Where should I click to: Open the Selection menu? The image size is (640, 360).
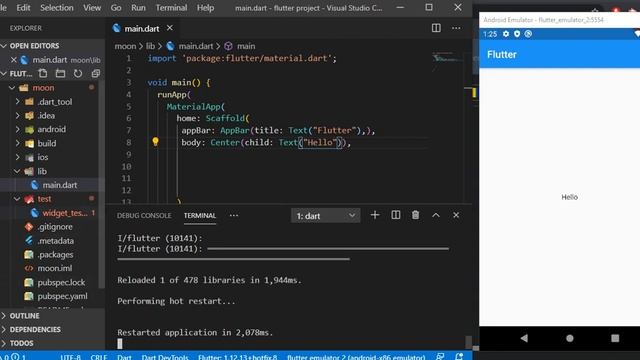(x=57, y=7)
